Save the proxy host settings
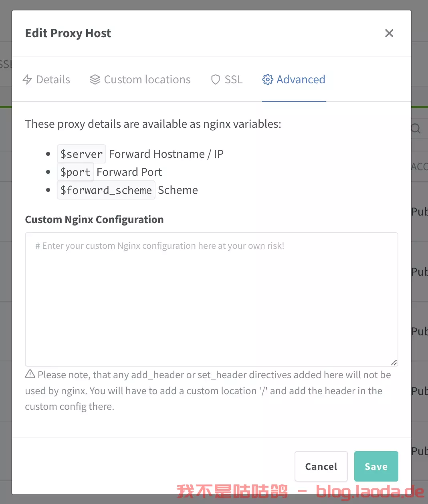 pyautogui.click(x=376, y=466)
